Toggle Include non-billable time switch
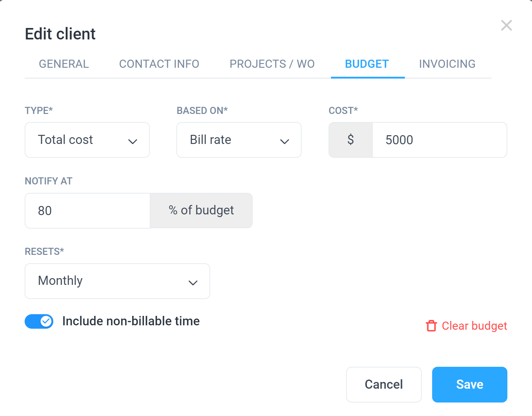 tap(39, 321)
